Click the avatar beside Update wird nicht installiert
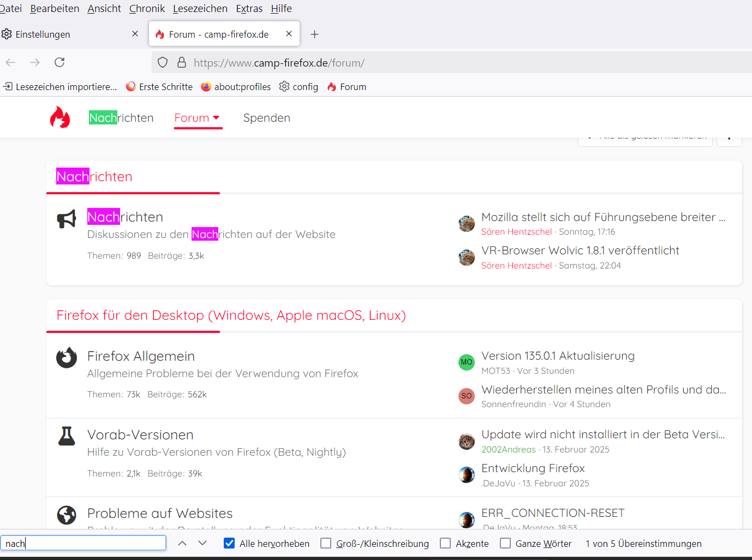 tap(467, 441)
